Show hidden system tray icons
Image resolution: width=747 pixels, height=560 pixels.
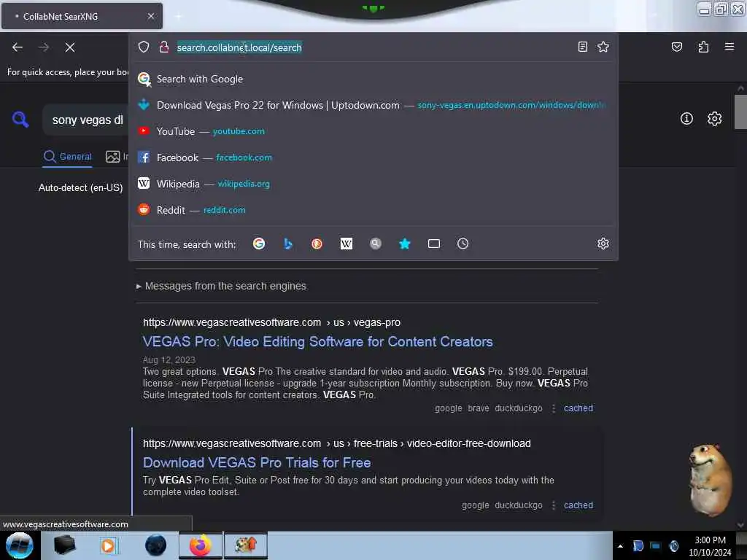pos(620,546)
